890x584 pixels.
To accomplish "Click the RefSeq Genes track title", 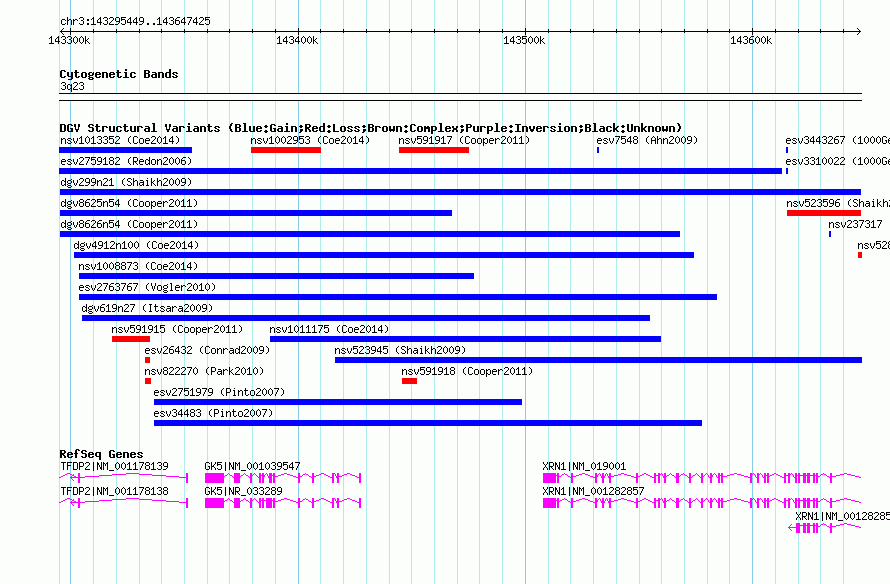I will coord(101,454).
